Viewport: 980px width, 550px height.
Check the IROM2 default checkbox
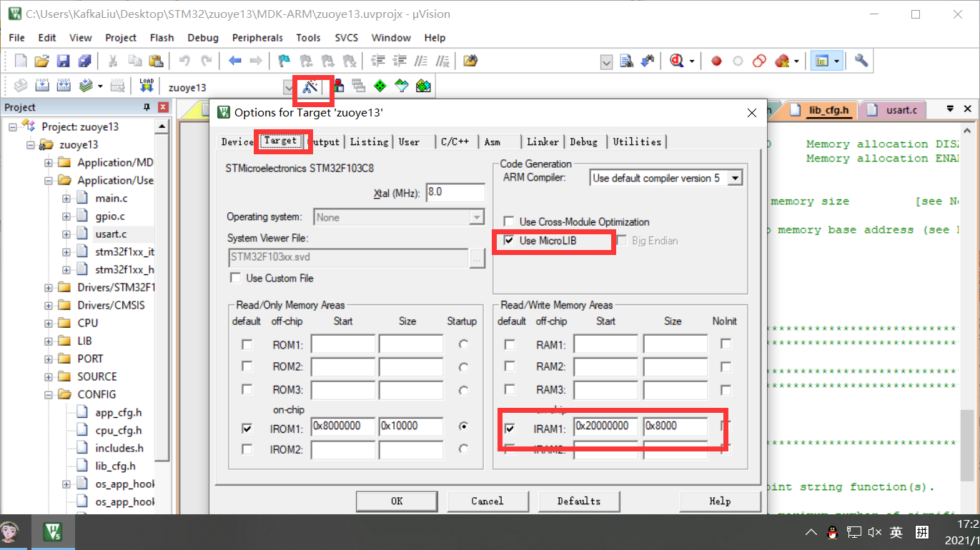click(247, 449)
